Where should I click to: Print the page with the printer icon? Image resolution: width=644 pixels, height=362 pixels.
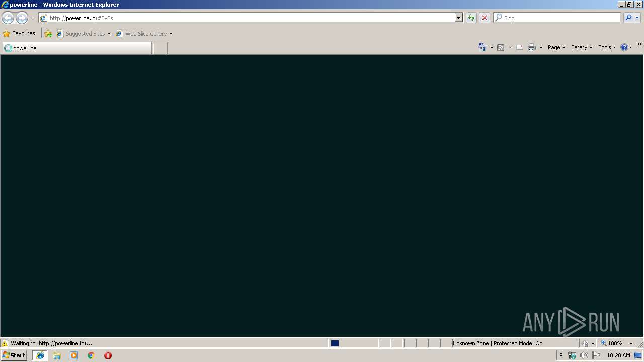(x=532, y=47)
